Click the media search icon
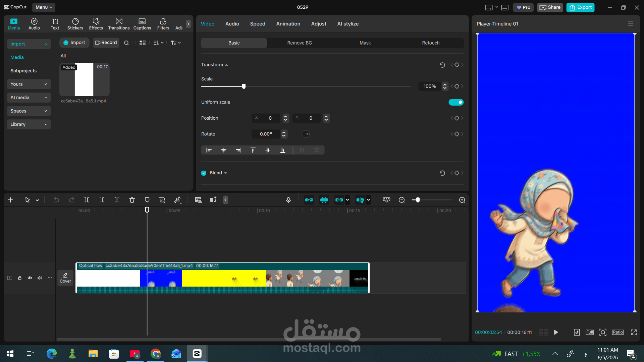The image size is (644, 362). [126, 43]
